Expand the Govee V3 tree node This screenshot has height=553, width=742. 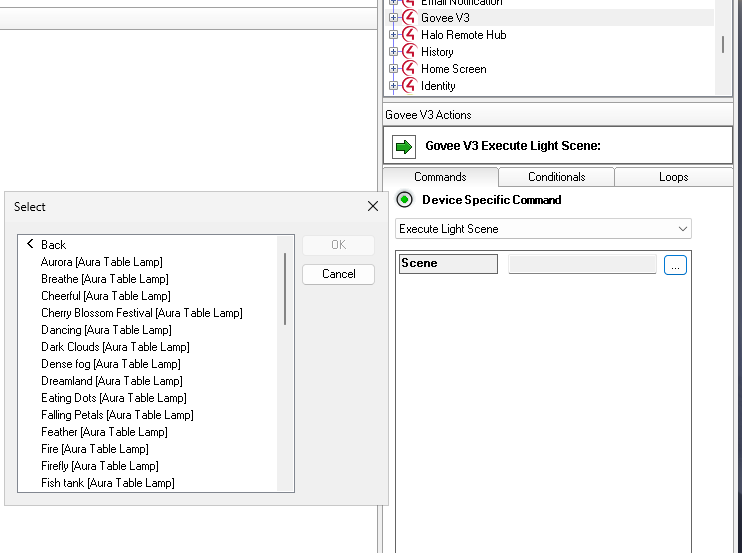point(393,18)
